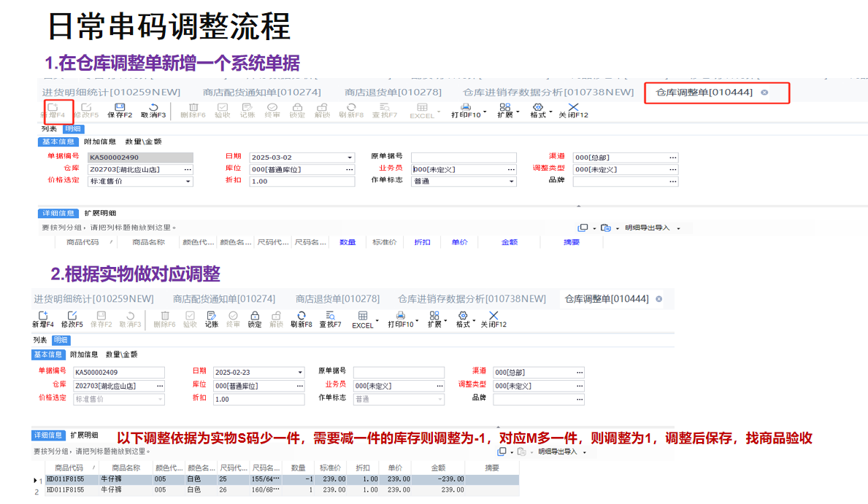Switch to 商店退货单[010278] tab in the lower screenshot
The image size is (868, 504).
point(337,299)
